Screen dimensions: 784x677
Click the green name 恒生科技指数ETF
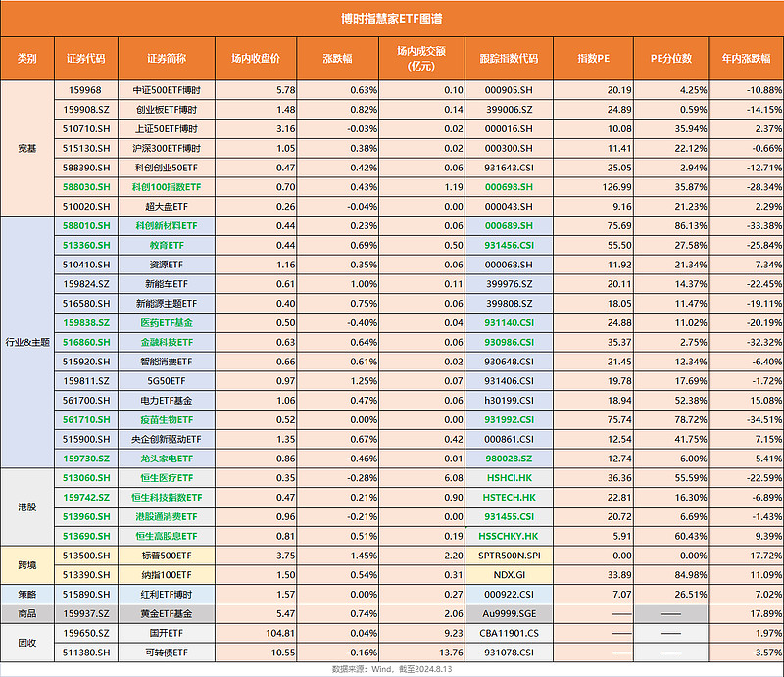[x=167, y=498]
